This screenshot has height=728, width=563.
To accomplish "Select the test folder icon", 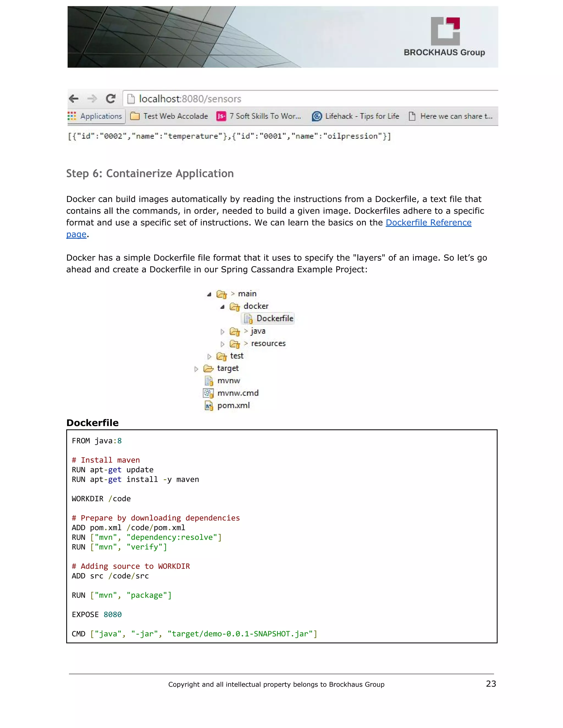I will click(222, 356).
